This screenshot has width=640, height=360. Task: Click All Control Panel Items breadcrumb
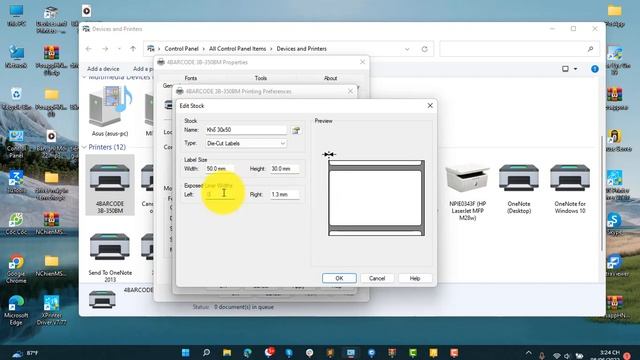pos(237,49)
